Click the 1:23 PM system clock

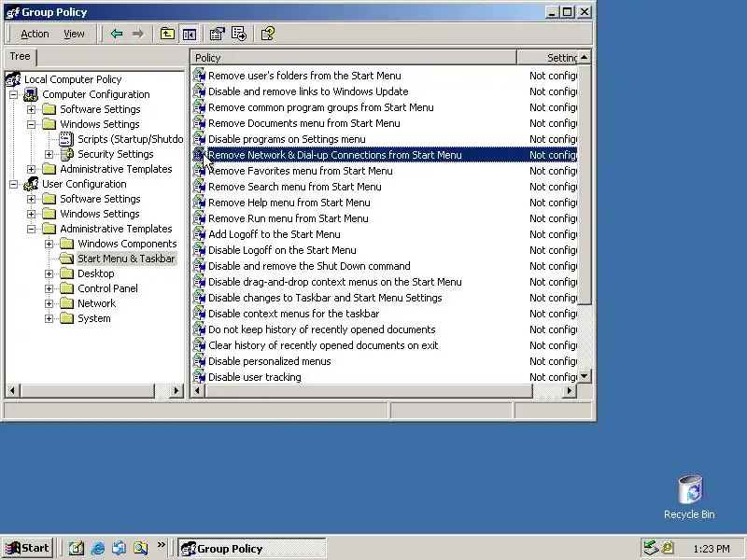coord(712,549)
